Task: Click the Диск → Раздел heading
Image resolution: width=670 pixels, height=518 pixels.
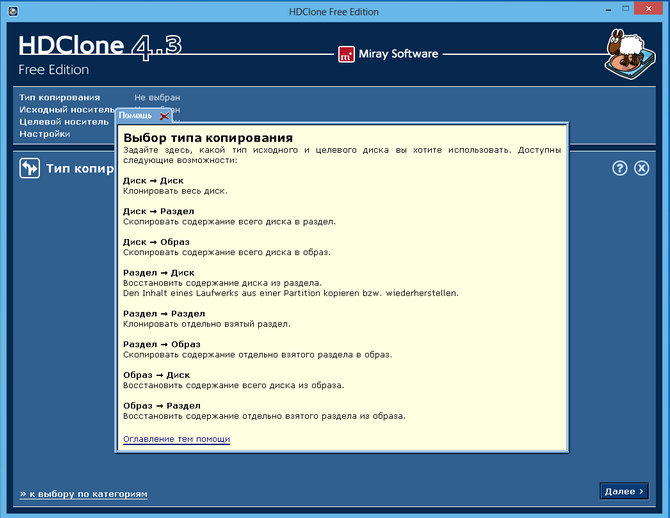Action: point(159,212)
